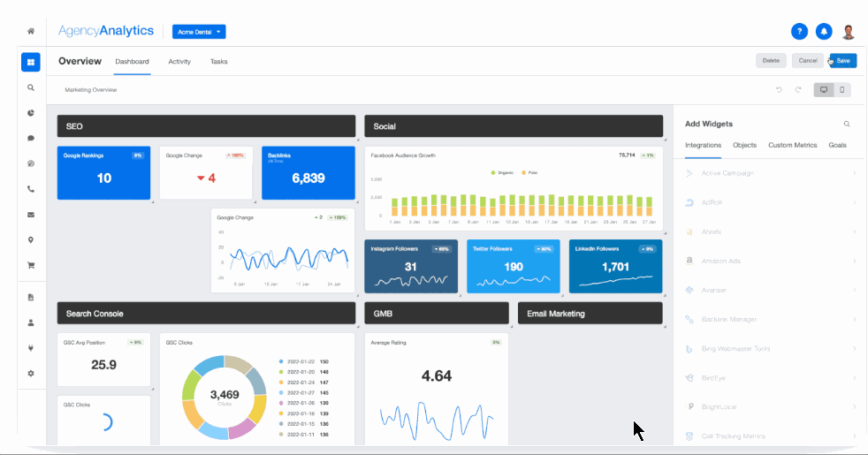
Task: Click the home icon in the sidebar
Action: tap(31, 31)
